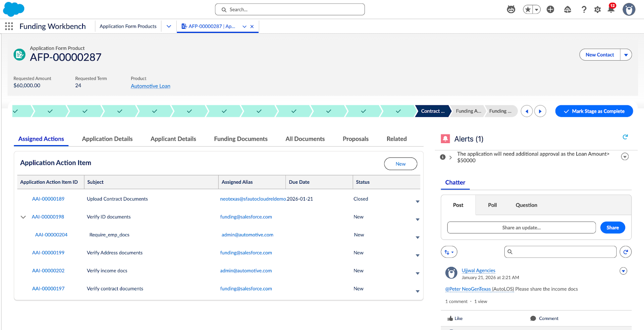Switch to the Applicant Details tab
Screen dimensions: 644x330
[x=173, y=139]
